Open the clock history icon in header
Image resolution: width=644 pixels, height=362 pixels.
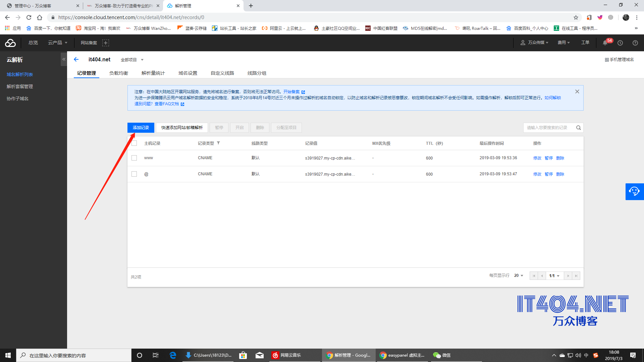pyautogui.click(x=620, y=43)
